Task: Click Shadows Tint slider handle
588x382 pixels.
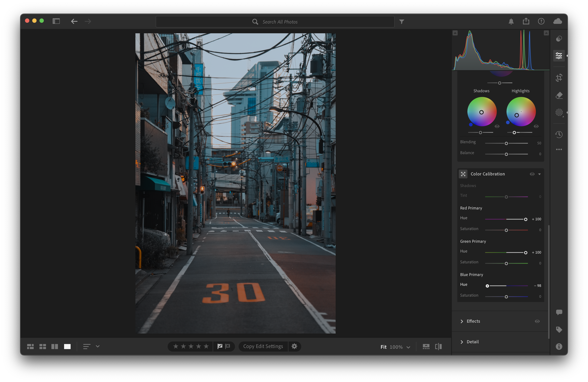Action: 506,197
